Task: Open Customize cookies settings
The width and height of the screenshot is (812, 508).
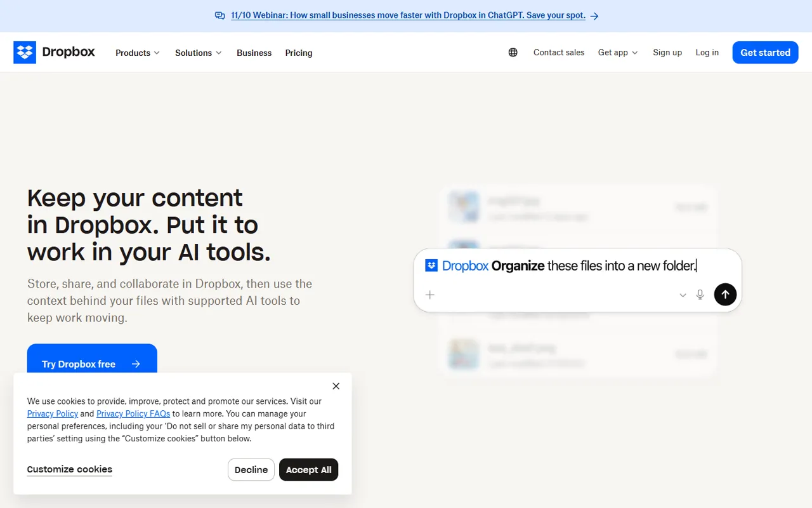Action: pos(70,469)
